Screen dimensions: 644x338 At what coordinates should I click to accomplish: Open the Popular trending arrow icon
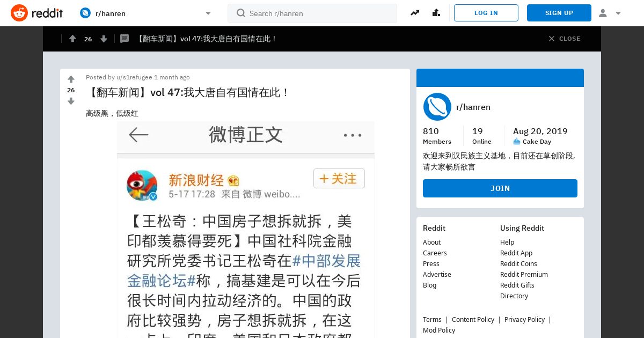coord(415,13)
